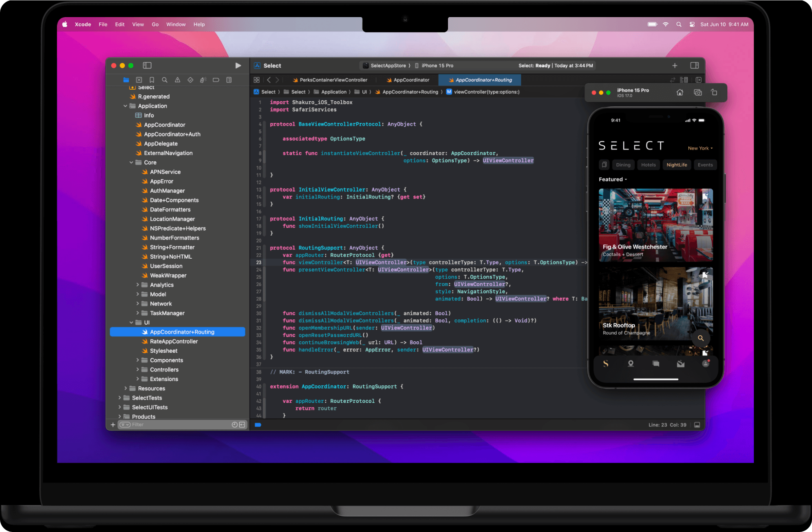
Task: Expand the Model folder
Action: 137,294
